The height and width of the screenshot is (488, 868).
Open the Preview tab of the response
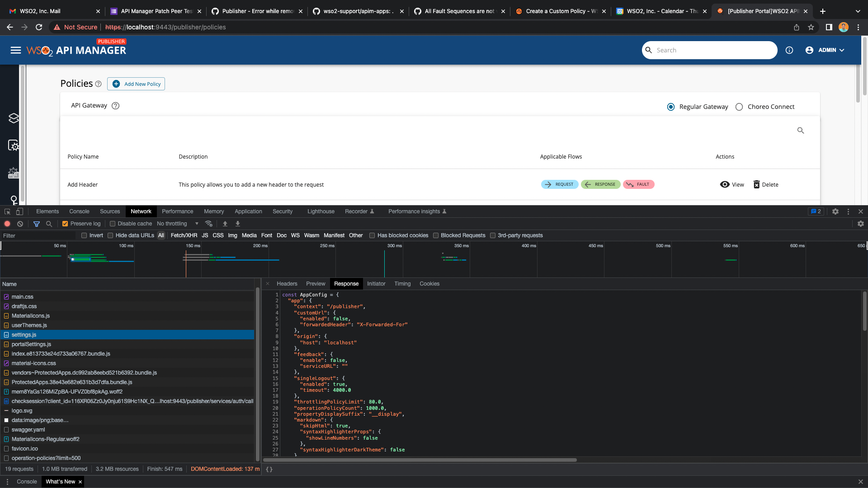click(x=316, y=283)
